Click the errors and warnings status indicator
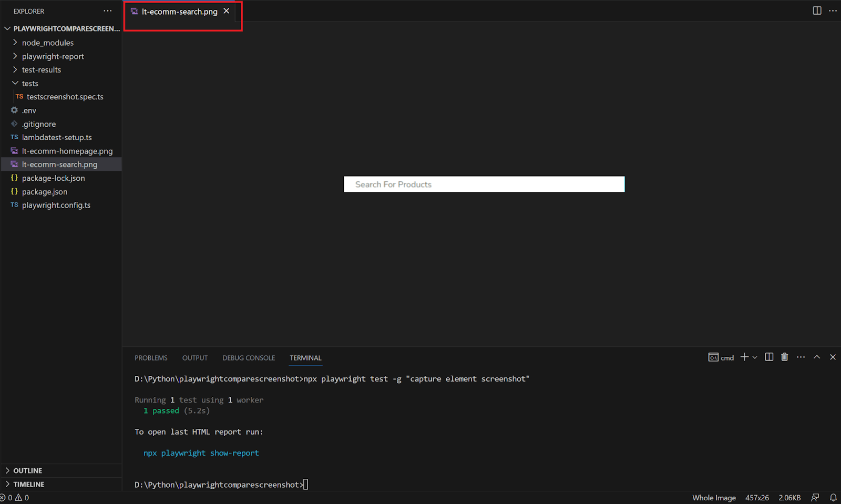 click(15, 498)
